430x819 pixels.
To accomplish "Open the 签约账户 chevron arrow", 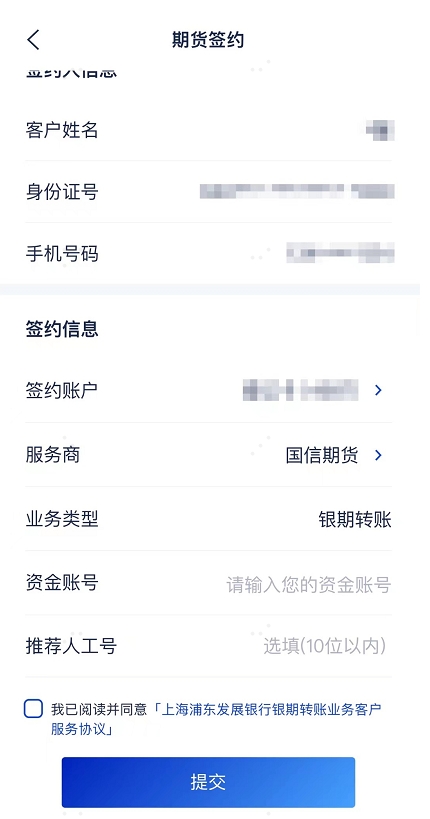I will coord(378,390).
